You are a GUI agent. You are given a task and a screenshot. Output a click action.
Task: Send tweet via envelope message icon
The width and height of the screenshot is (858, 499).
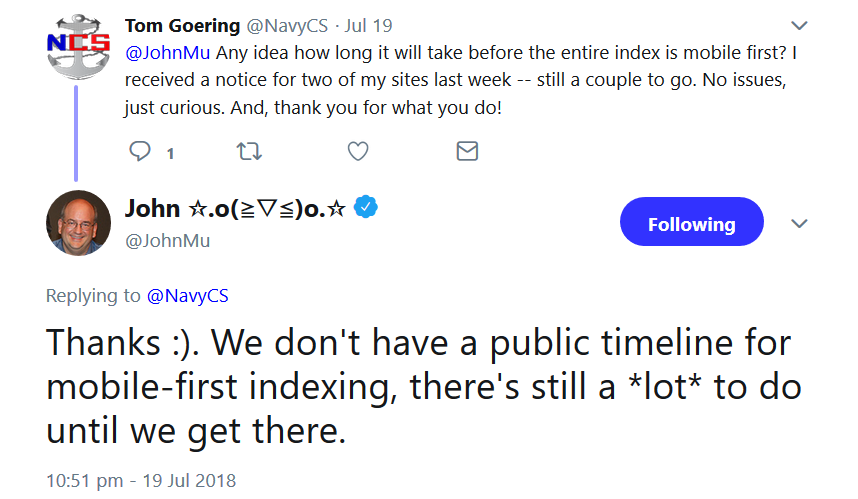point(466,151)
